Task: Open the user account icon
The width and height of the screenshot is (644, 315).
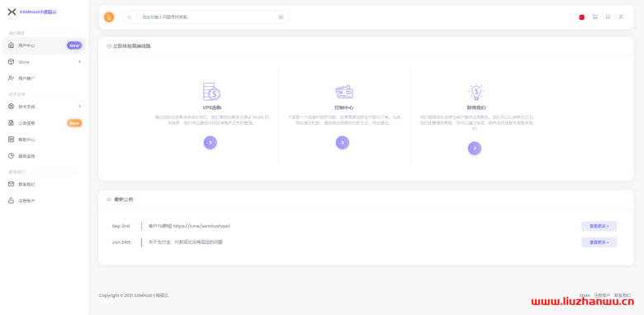Action: point(621,17)
